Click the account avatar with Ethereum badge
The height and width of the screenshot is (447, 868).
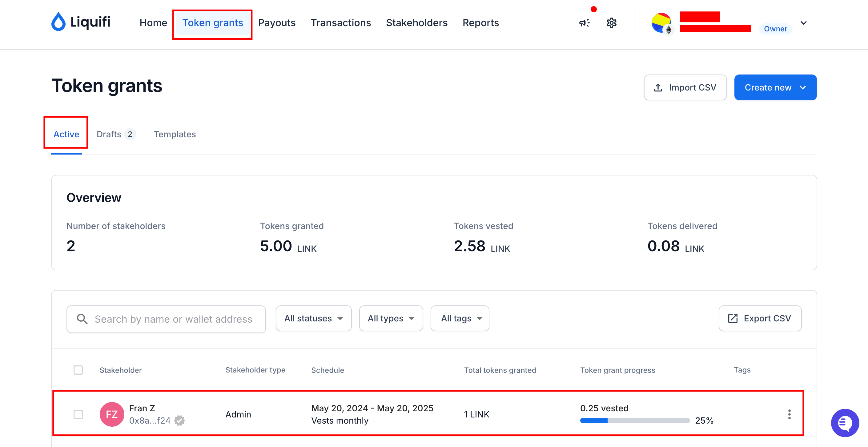click(661, 23)
